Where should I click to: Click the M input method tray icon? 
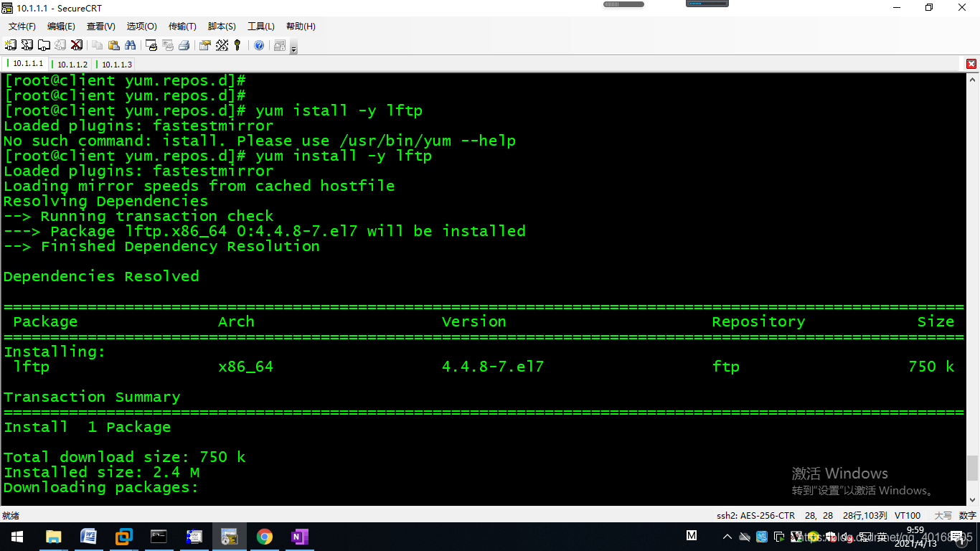coord(692,536)
